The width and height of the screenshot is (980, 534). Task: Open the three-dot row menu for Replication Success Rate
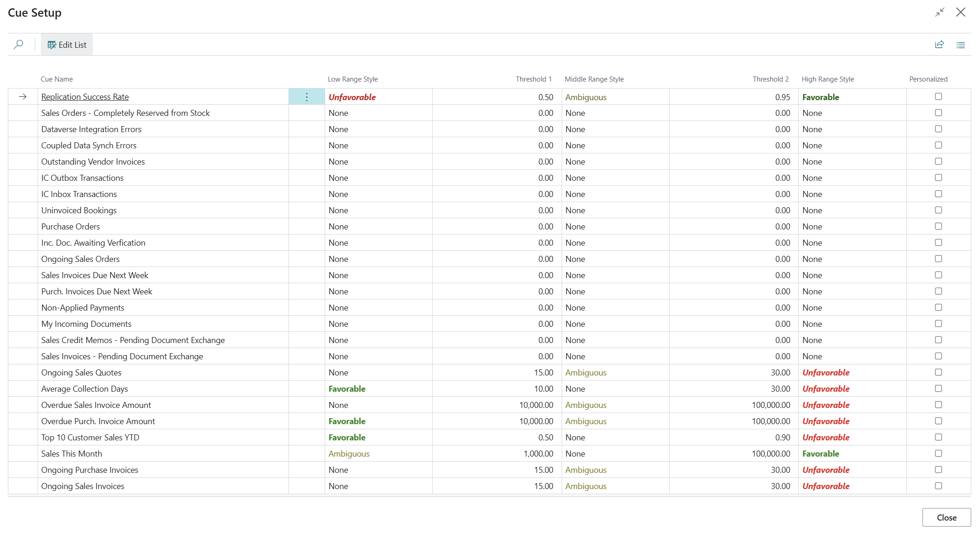point(307,97)
